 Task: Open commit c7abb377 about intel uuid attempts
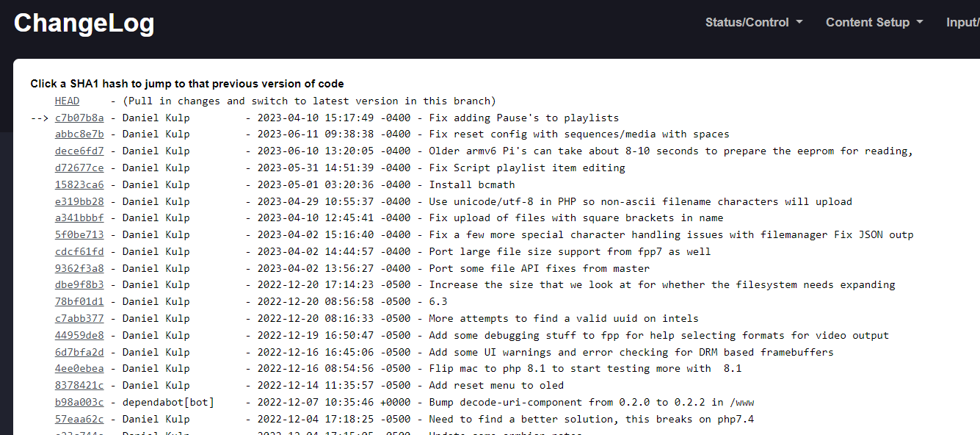[79, 318]
